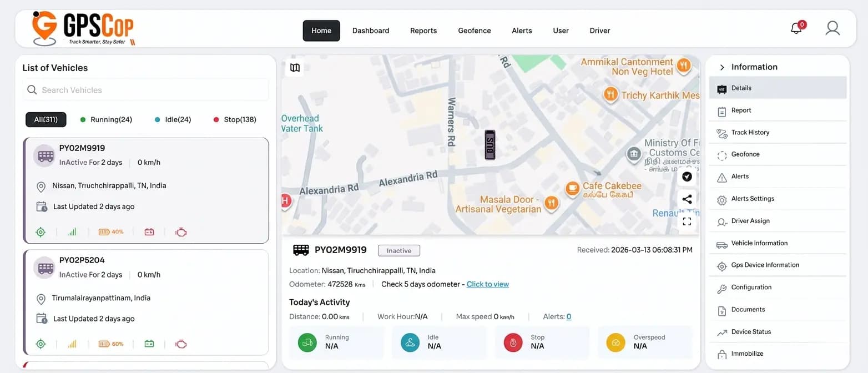The image size is (868, 373).
Task: Open the user profile icon
Action: (x=832, y=28)
